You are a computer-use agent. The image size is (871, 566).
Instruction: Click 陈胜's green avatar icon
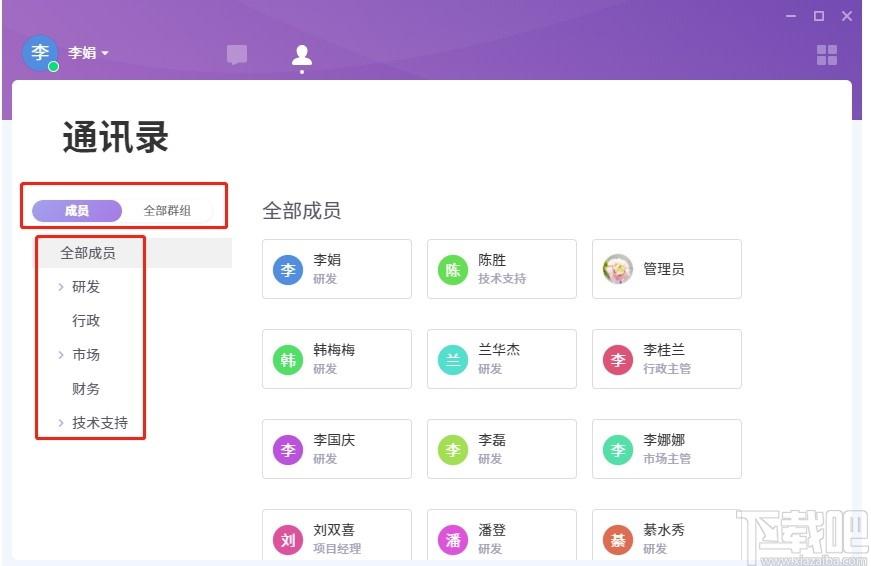pyautogui.click(x=453, y=269)
